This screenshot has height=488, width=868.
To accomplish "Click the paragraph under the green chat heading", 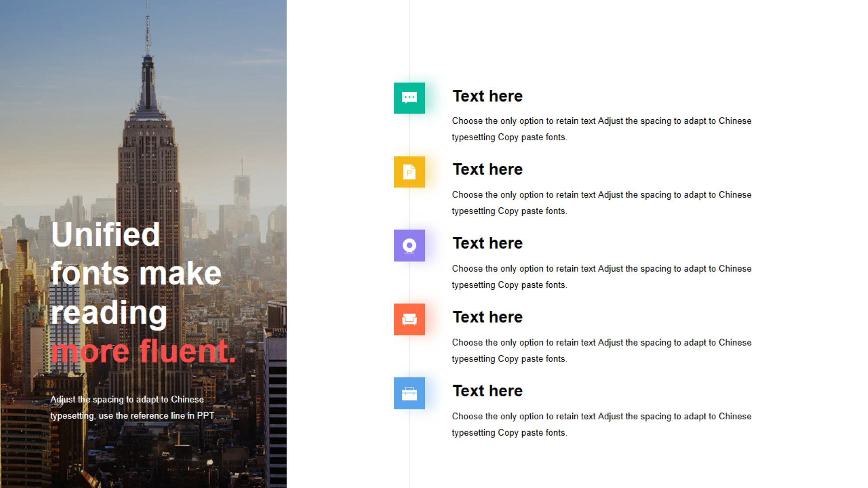I will pos(602,129).
